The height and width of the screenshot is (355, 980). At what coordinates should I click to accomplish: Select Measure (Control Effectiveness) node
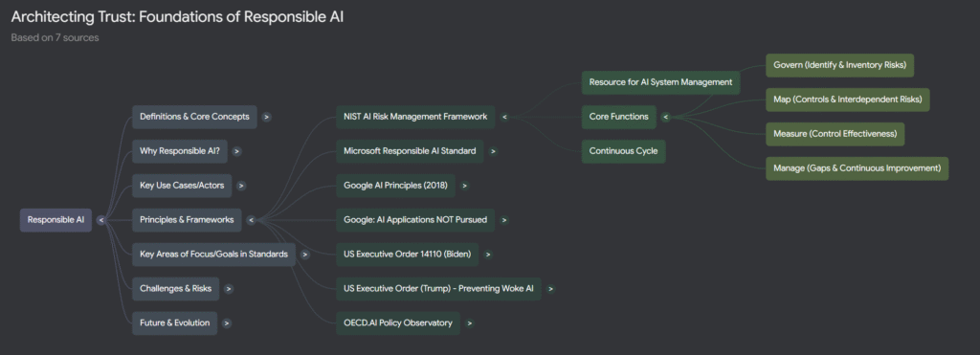point(835,134)
